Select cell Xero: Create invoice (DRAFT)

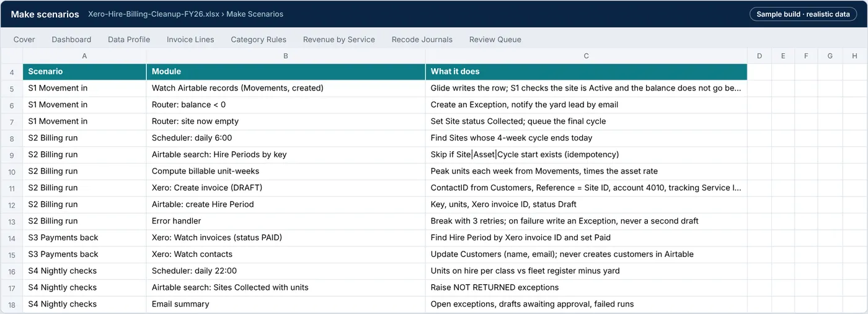(x=286, y=188)
